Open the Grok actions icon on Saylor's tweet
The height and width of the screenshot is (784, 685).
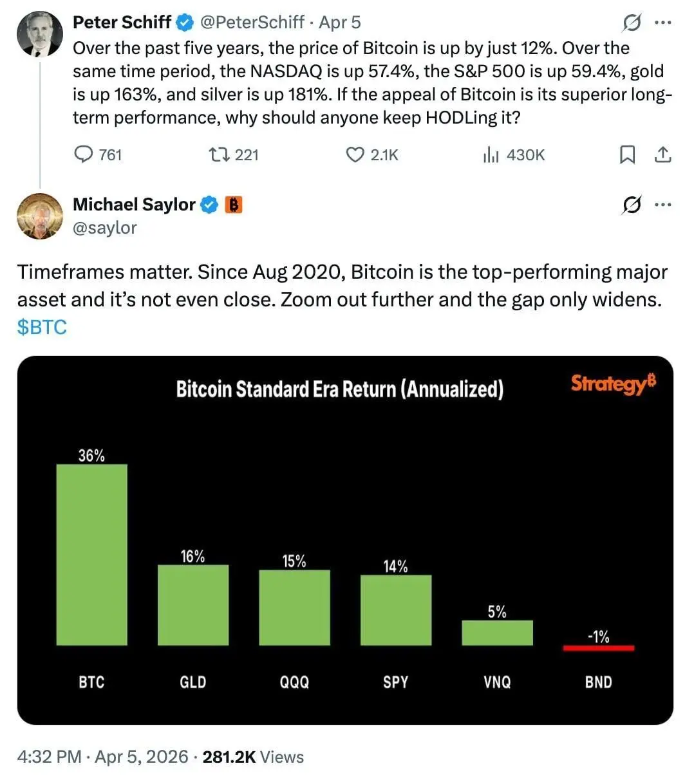(x=632, y=204)
